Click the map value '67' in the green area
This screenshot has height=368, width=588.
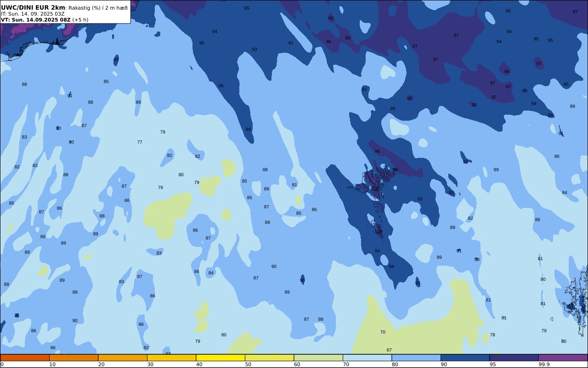click(389, 350)
